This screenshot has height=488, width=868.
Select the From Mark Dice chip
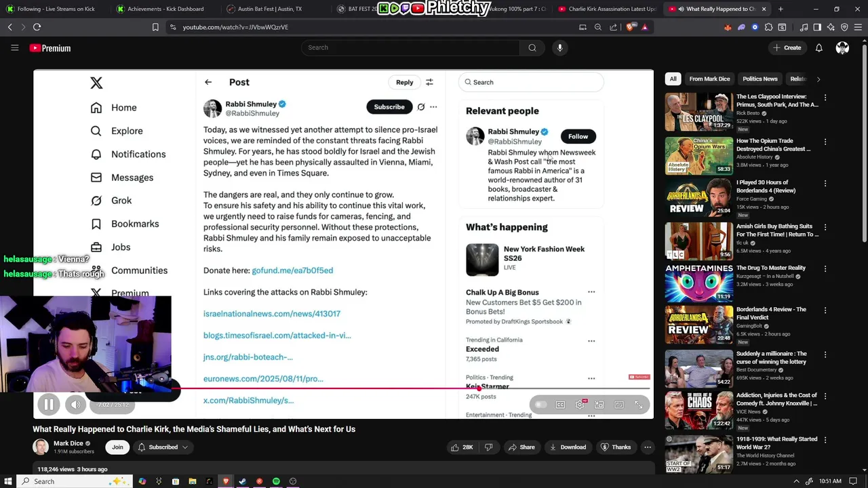tap(709, 79)
